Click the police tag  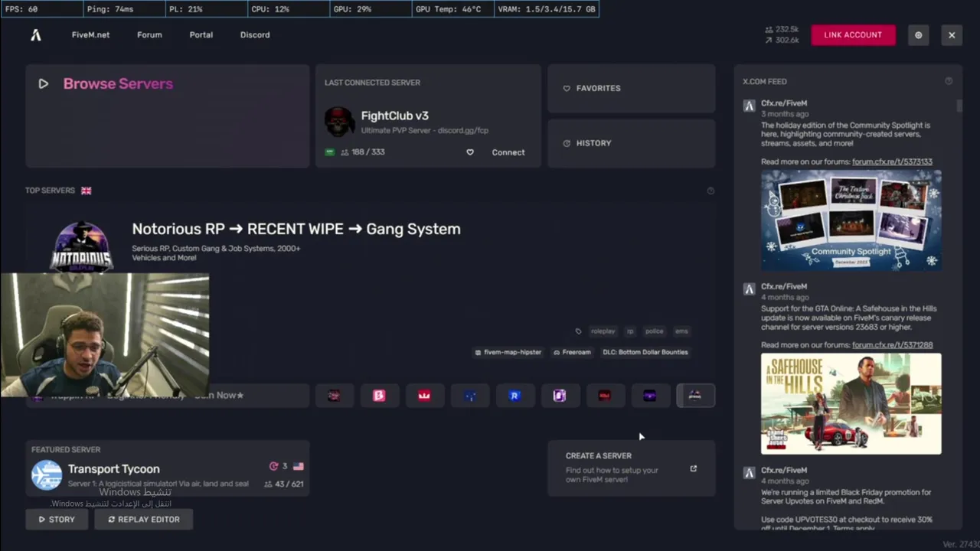coord(654,331)
